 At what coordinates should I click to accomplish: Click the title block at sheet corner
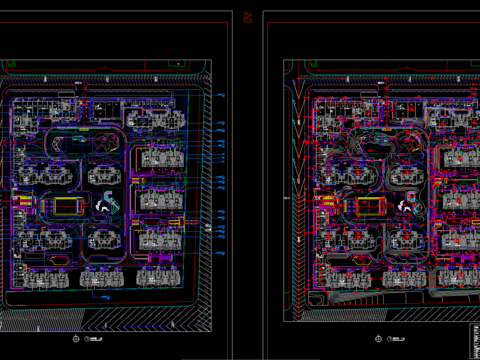point(475,341)
